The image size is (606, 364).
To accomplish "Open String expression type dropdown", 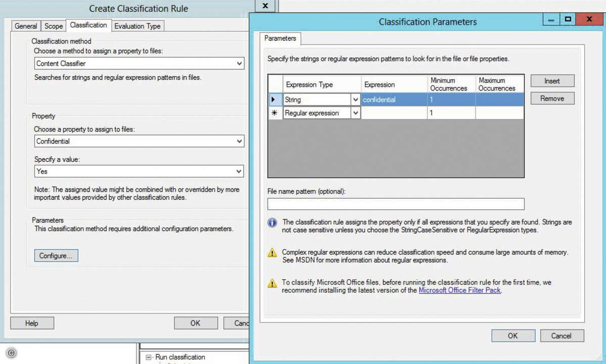I will point(355,100).
